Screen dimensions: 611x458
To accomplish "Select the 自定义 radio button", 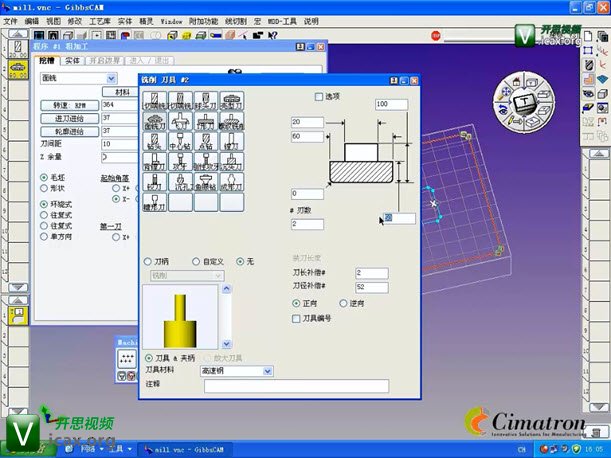I will pyautogui.click(x=196, y=262).
